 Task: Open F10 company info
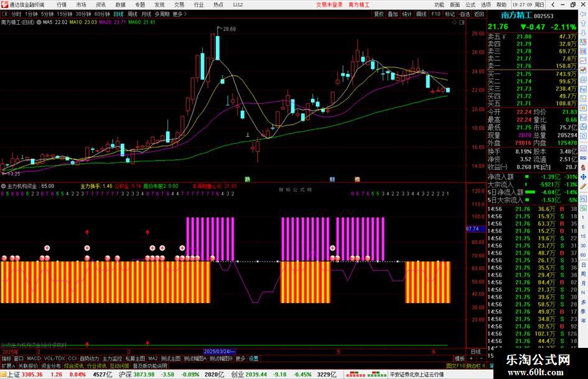coord(436,14)
